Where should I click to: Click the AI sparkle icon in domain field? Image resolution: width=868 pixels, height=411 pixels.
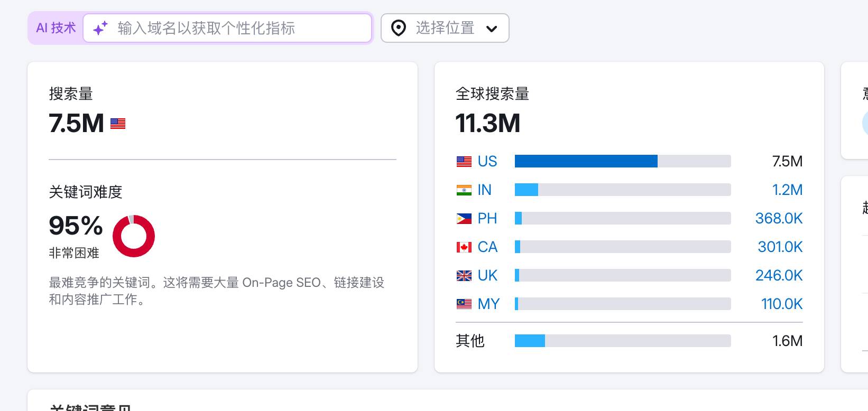click(100, 28)
